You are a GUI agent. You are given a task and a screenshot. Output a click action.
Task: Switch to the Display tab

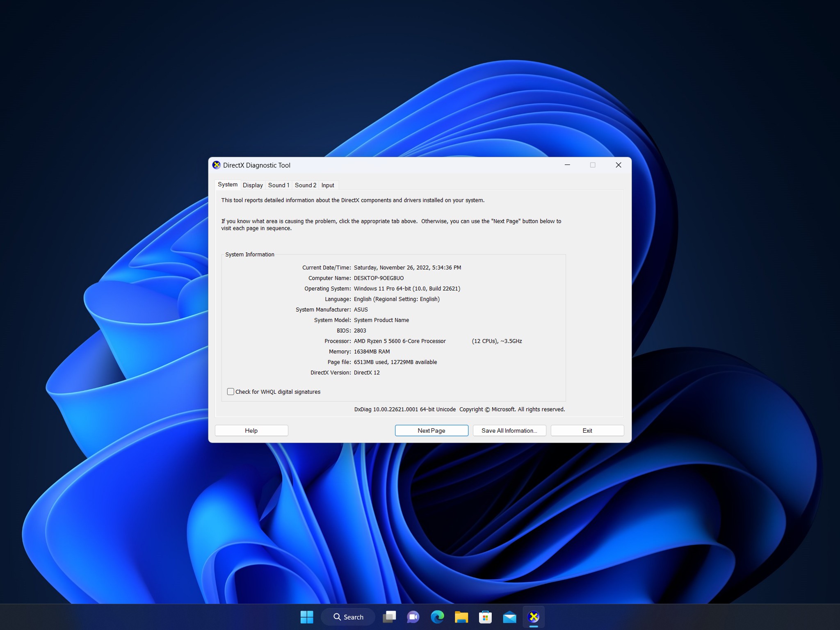253,185
